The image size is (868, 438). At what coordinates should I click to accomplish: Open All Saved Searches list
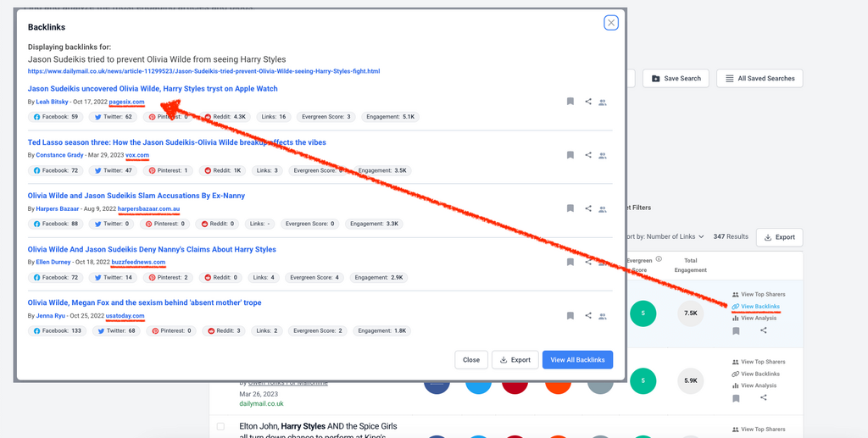(759, 78)
